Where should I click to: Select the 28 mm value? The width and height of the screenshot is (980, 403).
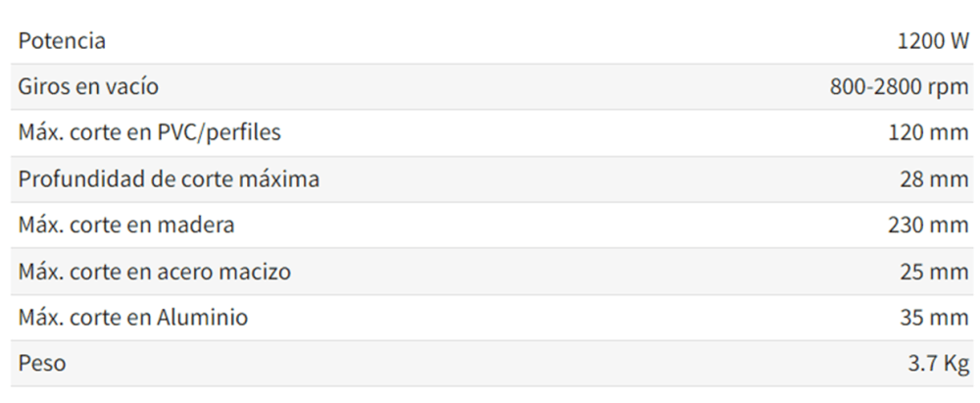[934, 179]
